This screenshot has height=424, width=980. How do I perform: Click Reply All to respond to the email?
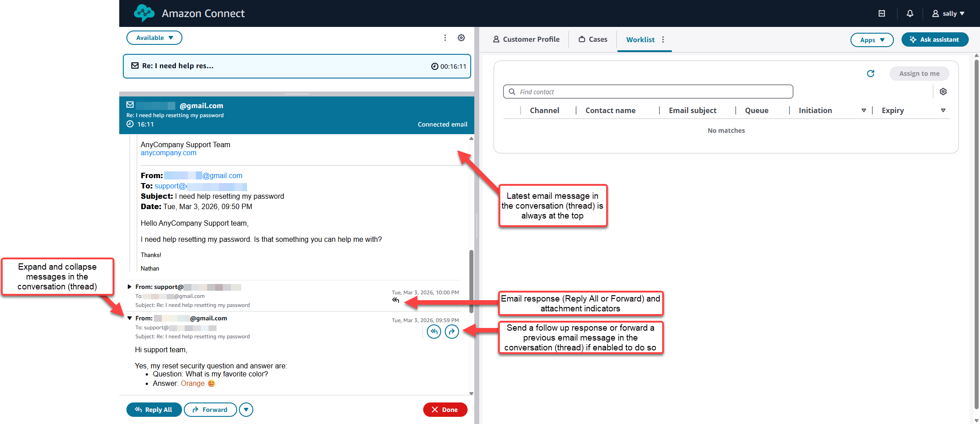click(x=154, y=409)
